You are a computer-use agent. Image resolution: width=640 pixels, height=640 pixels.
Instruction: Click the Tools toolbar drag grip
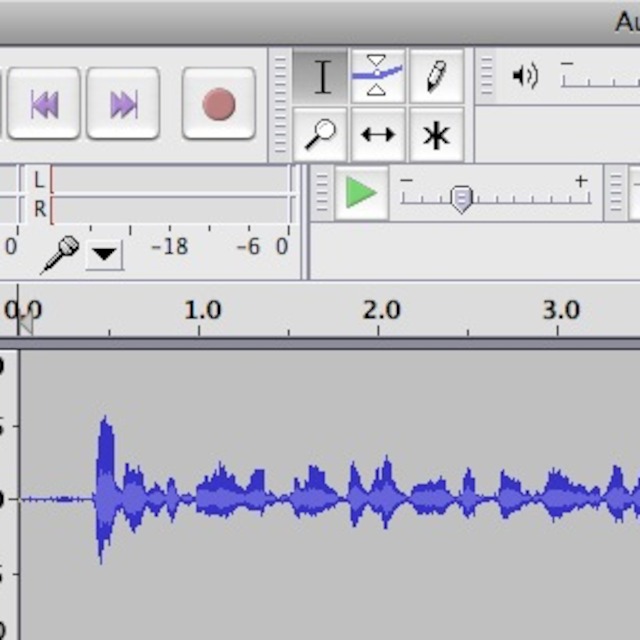point(280,105)
